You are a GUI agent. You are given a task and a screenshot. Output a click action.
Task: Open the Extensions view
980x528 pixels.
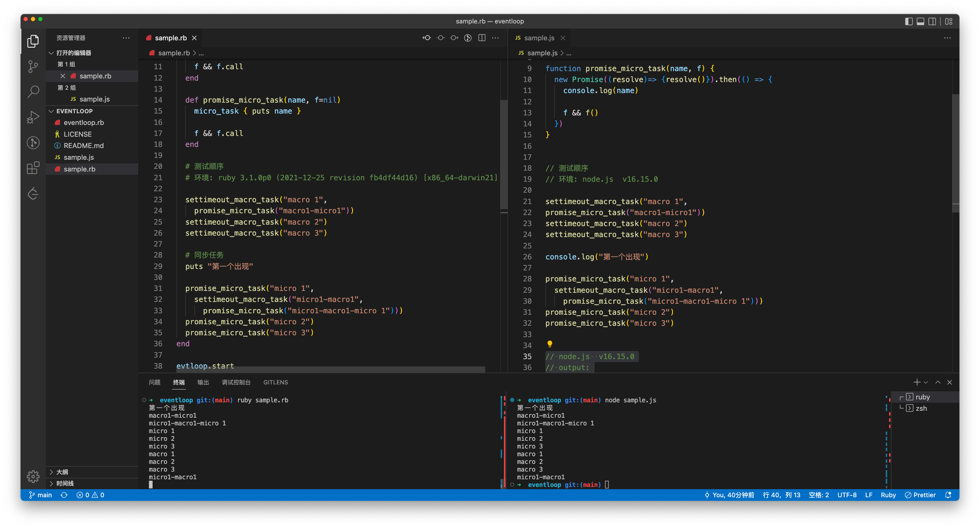33,168
